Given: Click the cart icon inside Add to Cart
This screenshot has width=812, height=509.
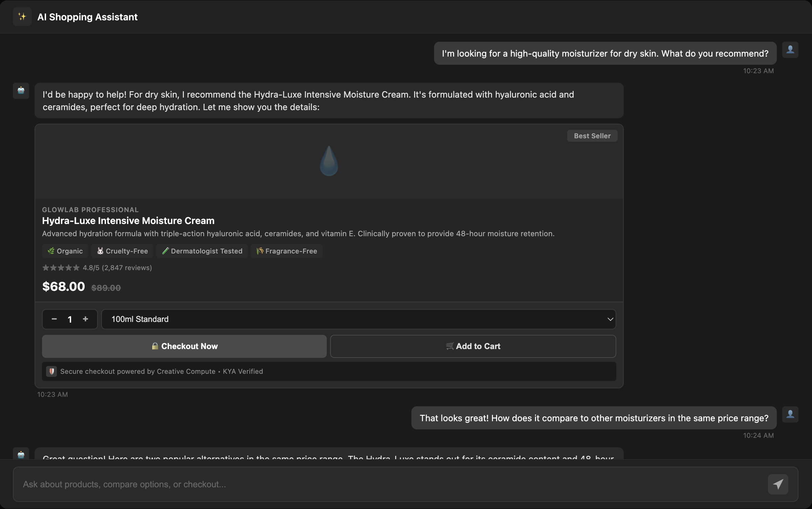Looking at the screenshot, I should [449, 346].
